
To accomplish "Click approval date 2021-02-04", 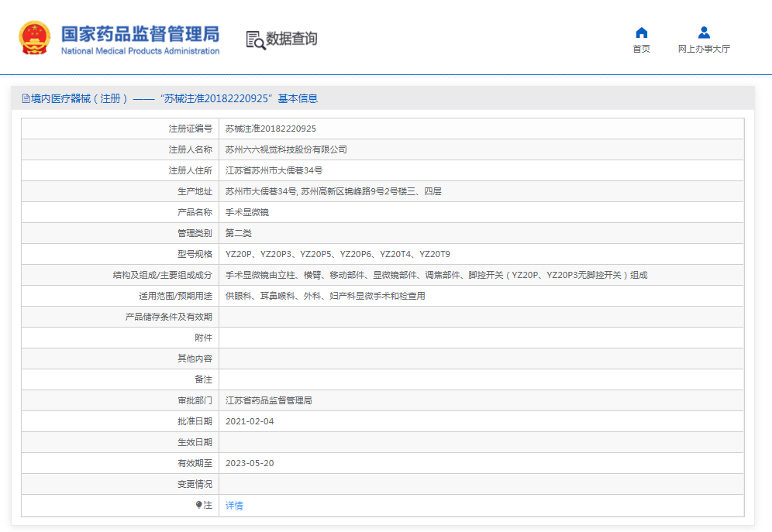I will coord(250,421).
